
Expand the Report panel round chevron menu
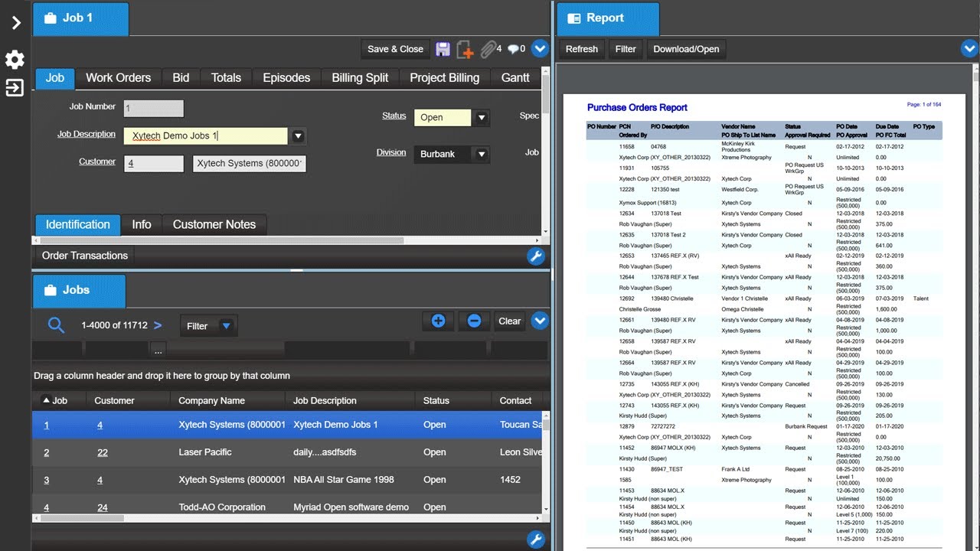coord(969,49)
